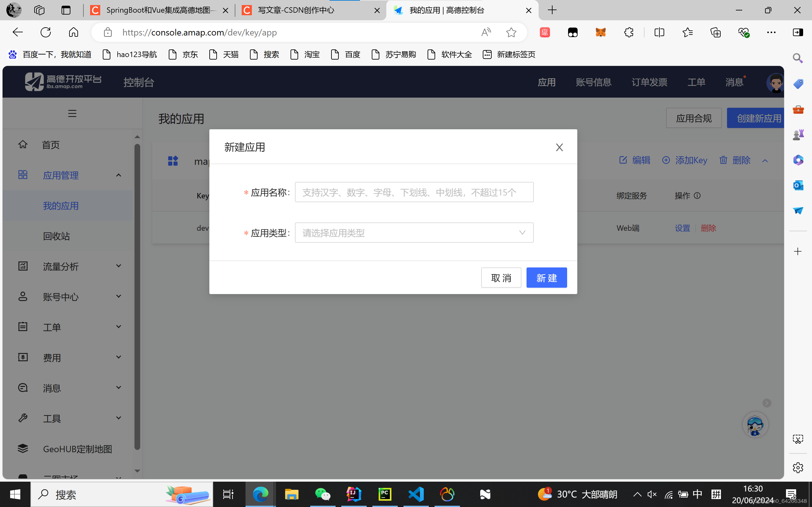Click the blue 新建 button
The image size is (812, 507).
(x=546, y=278)
